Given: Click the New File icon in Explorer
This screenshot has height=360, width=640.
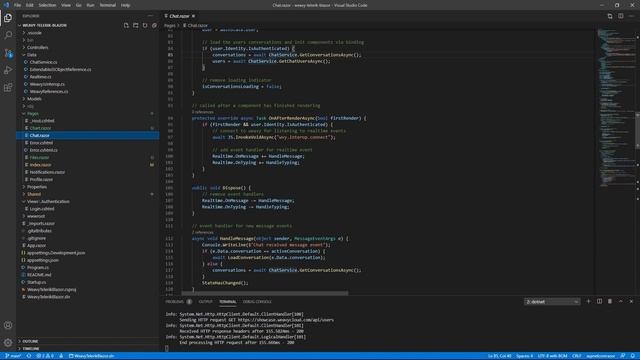Looking at the screenshot, I should pyautogui.click(x=126, y=25).
